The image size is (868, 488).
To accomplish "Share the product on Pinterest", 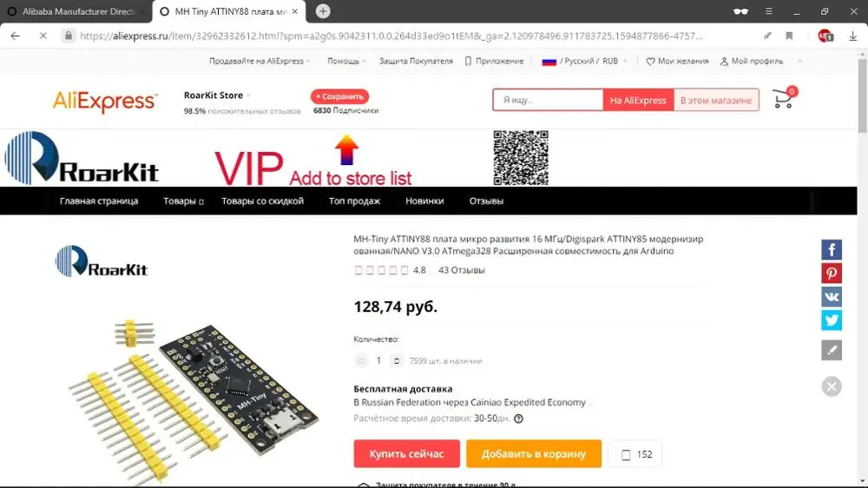I will pos(832,273).
